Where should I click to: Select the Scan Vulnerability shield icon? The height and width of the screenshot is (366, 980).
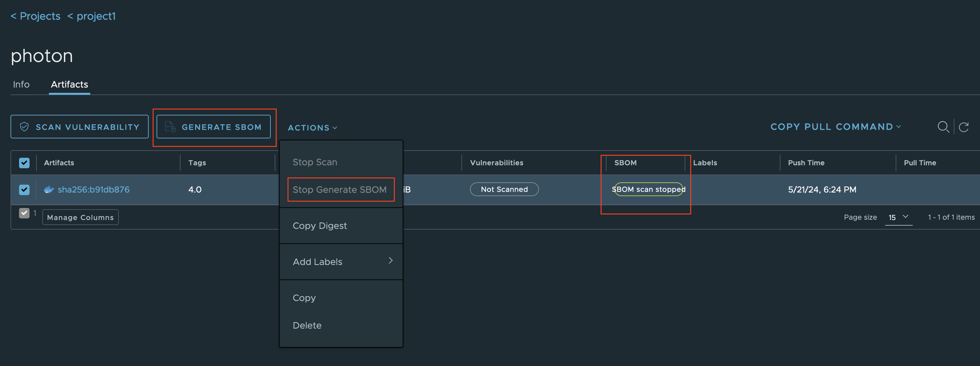coord(24,127)
